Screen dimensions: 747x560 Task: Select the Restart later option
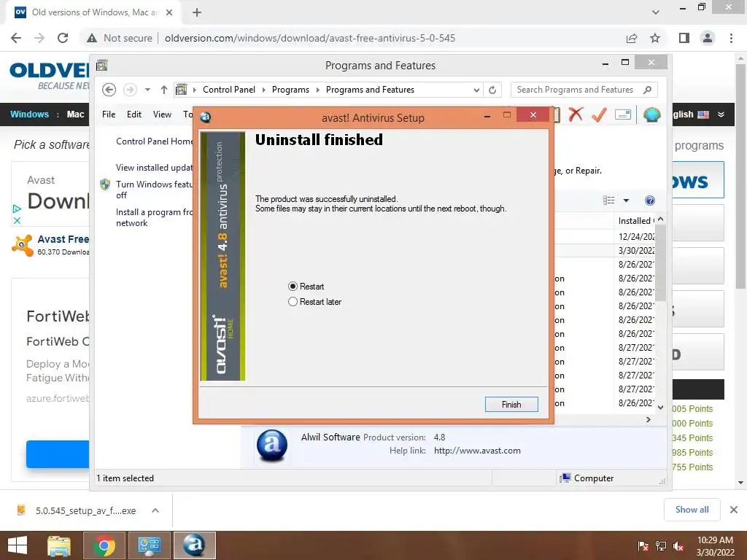[x=293, y=301]
